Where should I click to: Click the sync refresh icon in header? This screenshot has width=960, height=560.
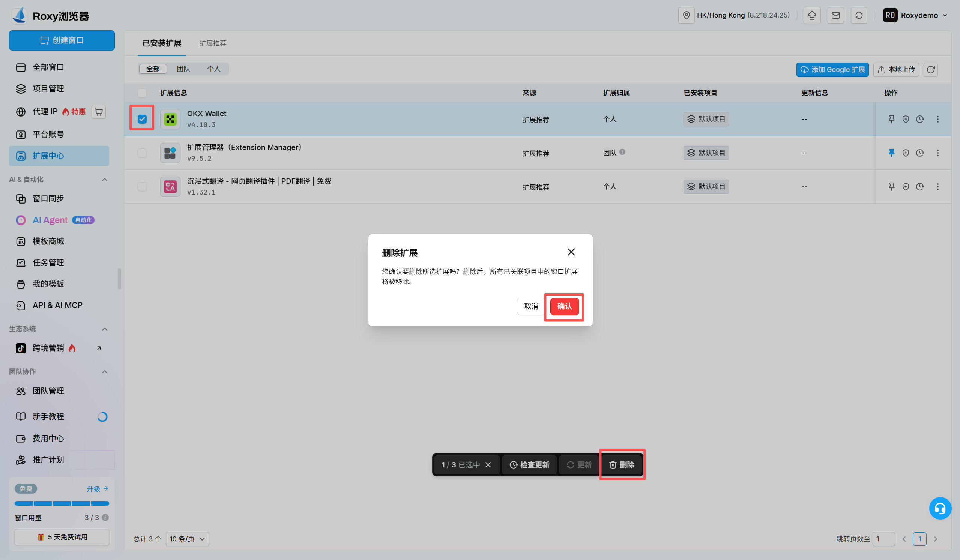pos(859,15)
